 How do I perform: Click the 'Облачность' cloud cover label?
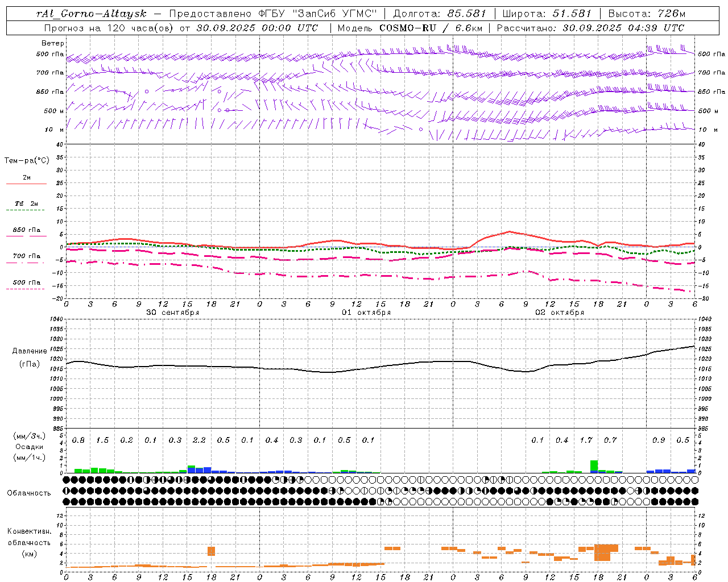29,493
